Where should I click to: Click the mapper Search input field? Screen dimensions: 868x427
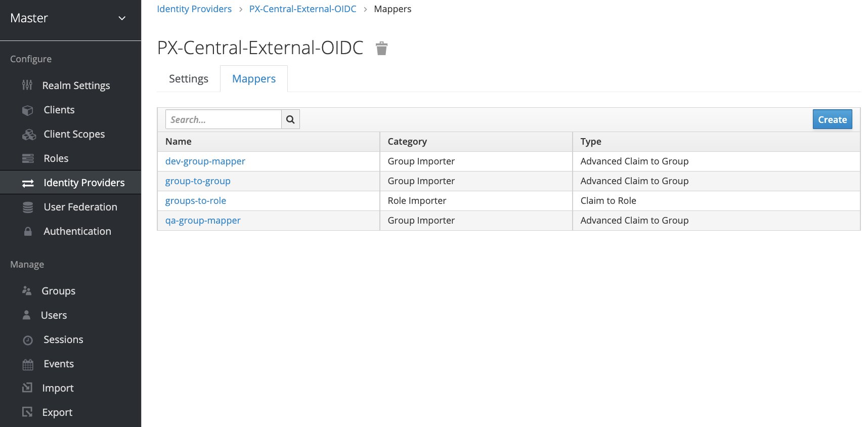click(x=223, y=119)
